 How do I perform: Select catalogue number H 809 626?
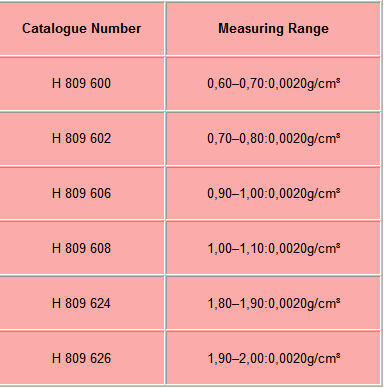coord(81,358)
